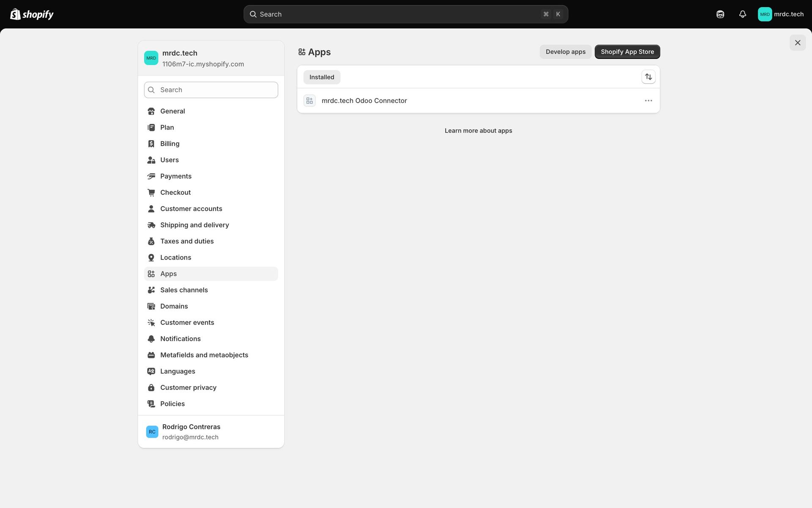
Task: Open the Sidekick assistant icon
Action: [720, 14]
